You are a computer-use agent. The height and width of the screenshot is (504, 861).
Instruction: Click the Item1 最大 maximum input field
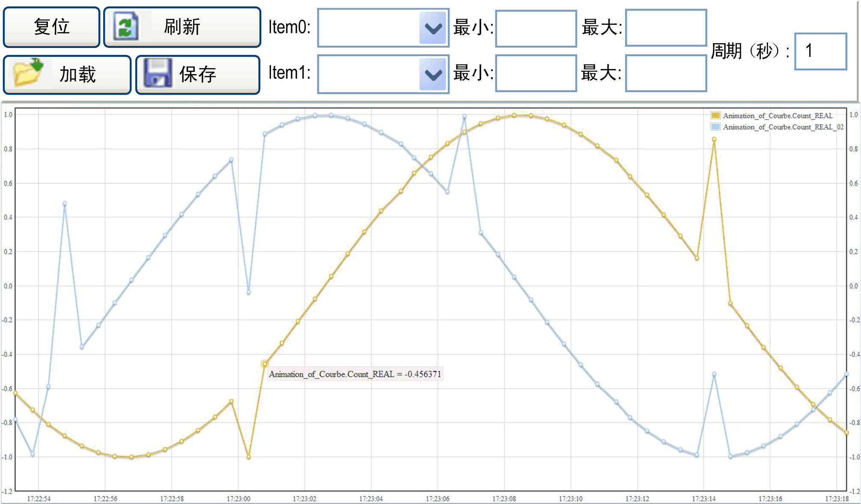[x=665, y=73]
